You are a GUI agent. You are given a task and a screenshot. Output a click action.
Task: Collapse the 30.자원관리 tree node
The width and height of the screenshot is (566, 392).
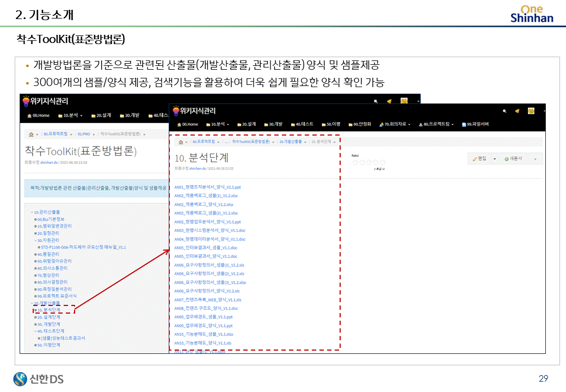[x=36, y=241]
